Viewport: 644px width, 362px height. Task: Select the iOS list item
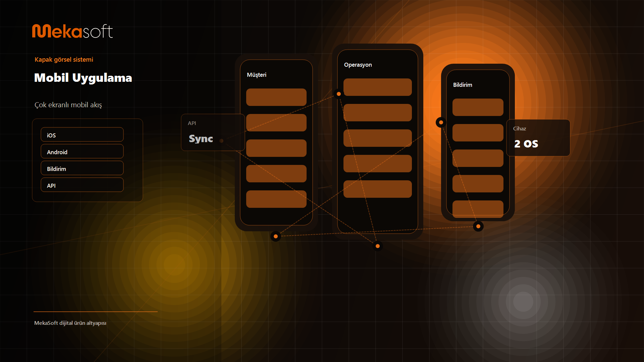click(x=82, y=134)
